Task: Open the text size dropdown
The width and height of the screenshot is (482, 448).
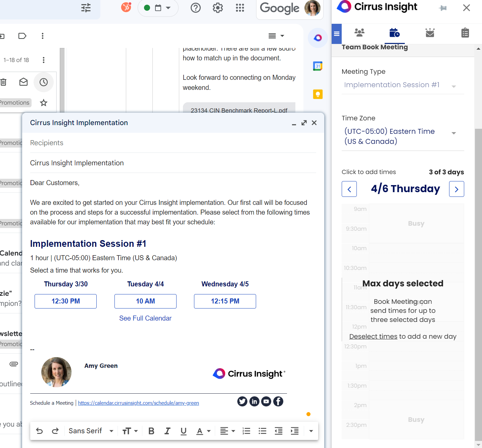Action: [130, 431]
